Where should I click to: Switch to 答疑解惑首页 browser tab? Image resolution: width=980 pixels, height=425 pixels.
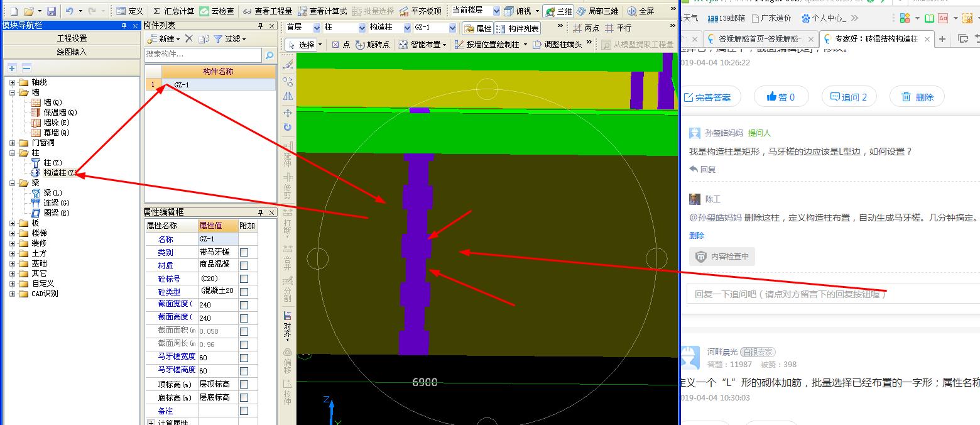[759, 38]
